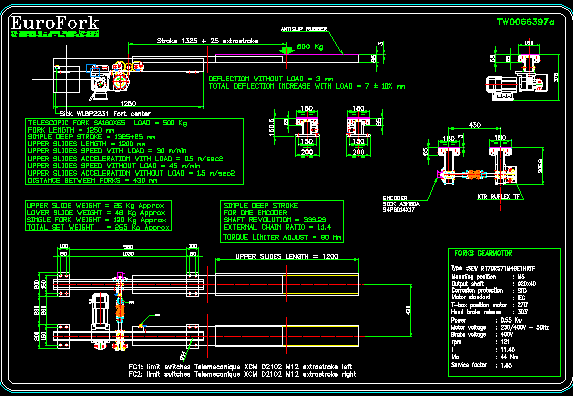The height and width of the screenshot is (396, 573).
Task: Select the 'Mounting position' row
Action: (488, 277)
